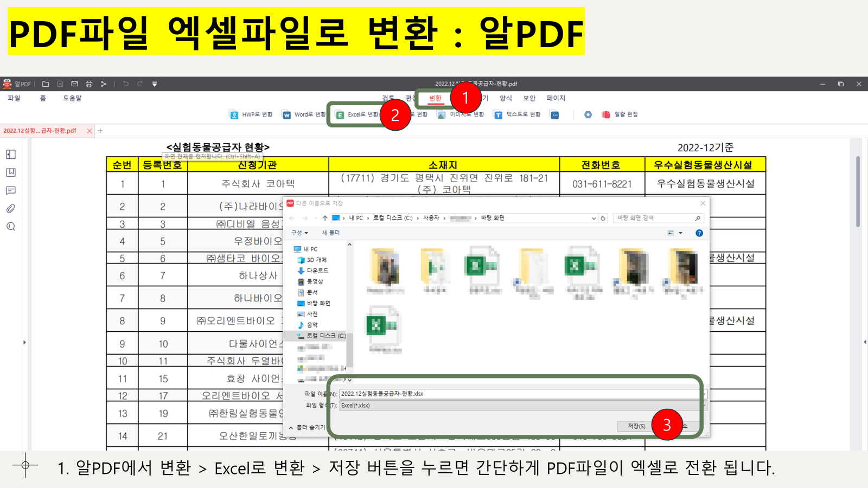This screenshot has width=868, height=488.
Task: Open the search panel in the sidebar
Action: click(x=11, y=227)
